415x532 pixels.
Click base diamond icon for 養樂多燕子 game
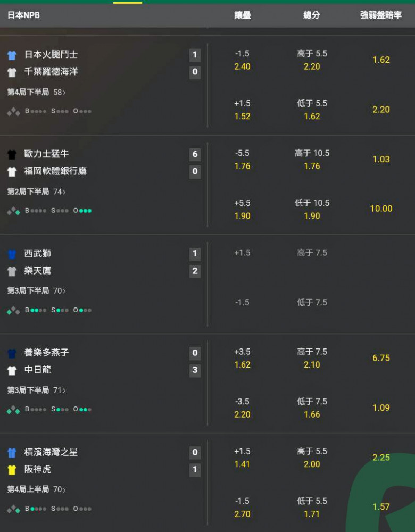[14, 410]
